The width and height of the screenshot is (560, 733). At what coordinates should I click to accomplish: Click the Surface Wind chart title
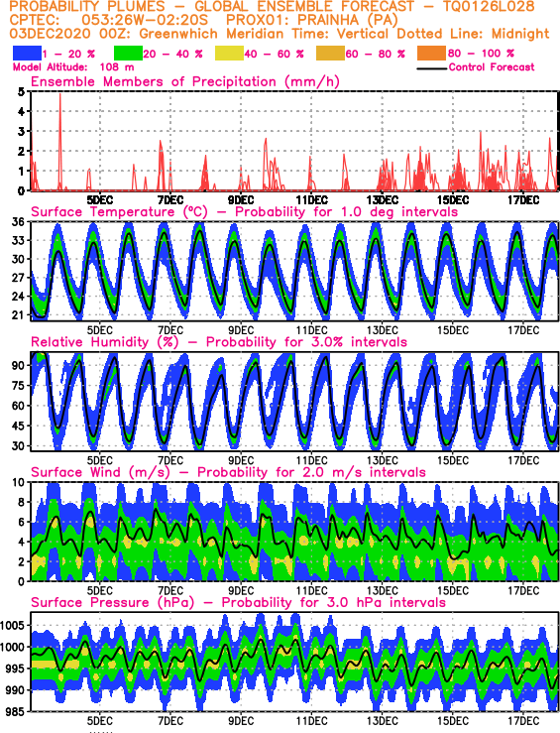[x=228, y=472]
